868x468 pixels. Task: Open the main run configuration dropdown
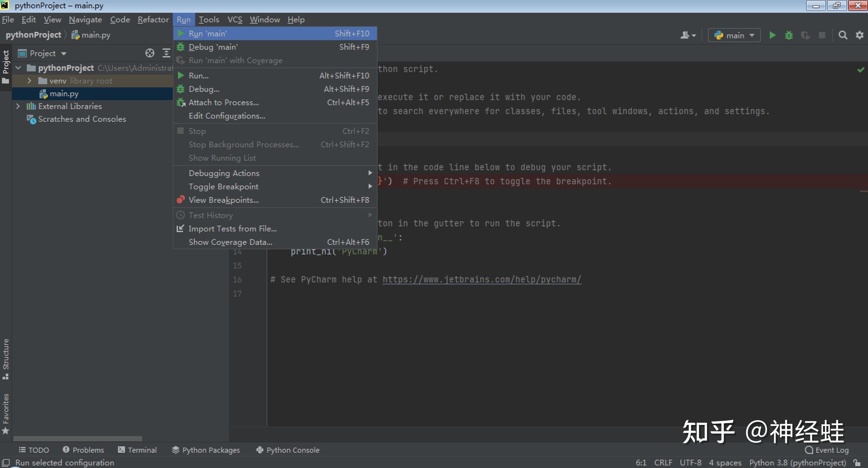733,35
